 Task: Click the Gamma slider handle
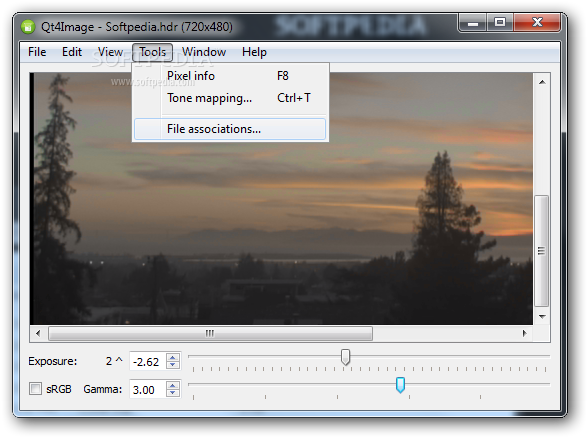pos(400,386)
